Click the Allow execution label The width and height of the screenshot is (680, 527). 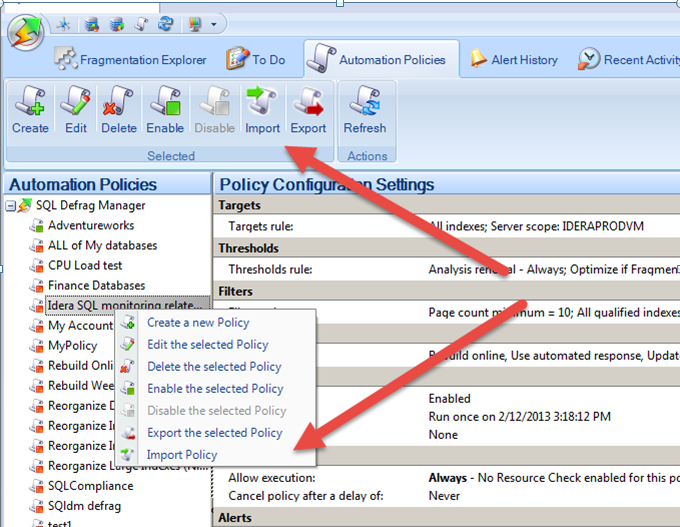(271, 478)
